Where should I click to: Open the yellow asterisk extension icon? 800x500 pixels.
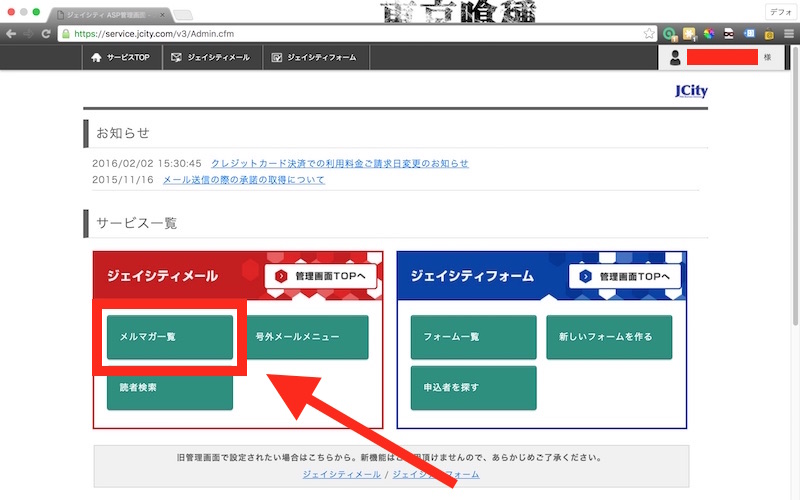689,34
